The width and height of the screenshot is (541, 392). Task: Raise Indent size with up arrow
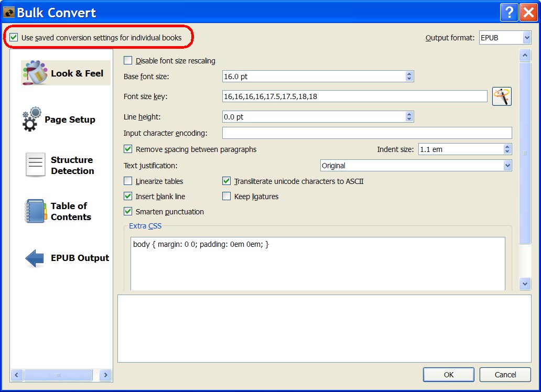point(507,147)
